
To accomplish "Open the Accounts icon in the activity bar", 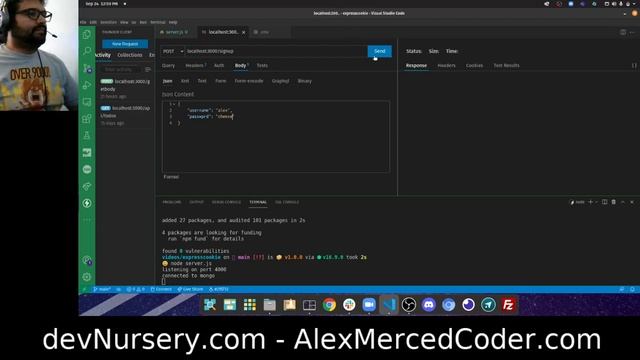I will pos(87,260).
